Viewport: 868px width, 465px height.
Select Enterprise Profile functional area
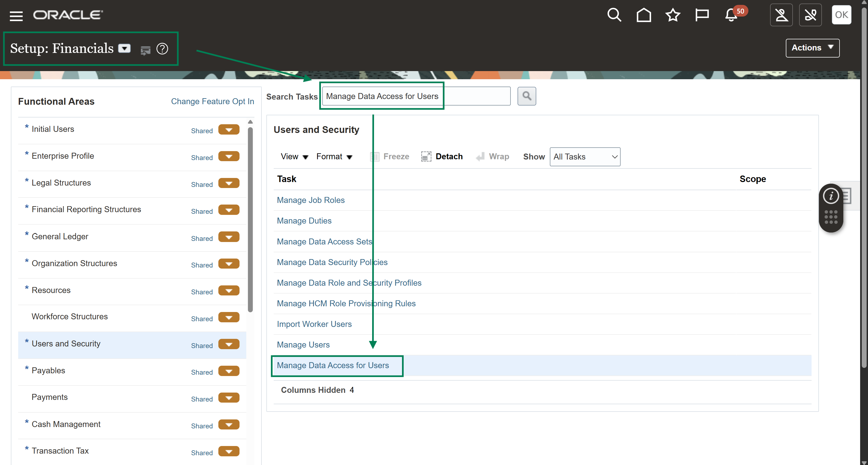point(63,156)
